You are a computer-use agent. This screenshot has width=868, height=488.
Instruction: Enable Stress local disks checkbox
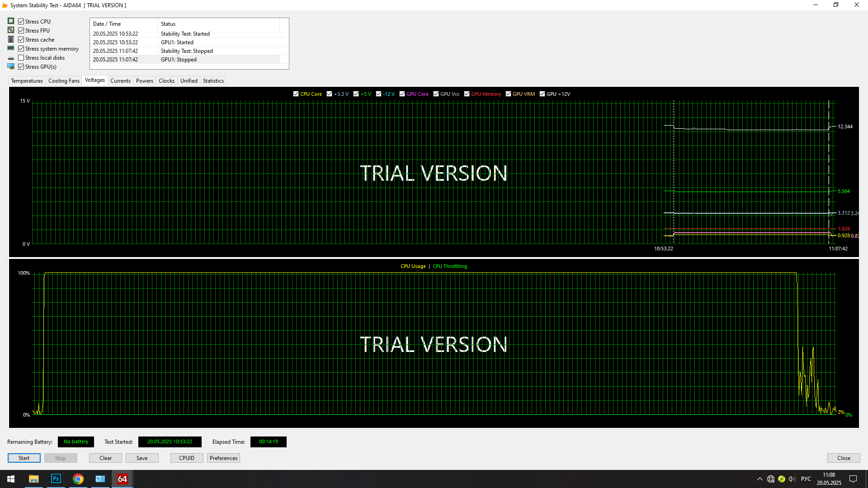pyautogui.click(x=21, y=57)
